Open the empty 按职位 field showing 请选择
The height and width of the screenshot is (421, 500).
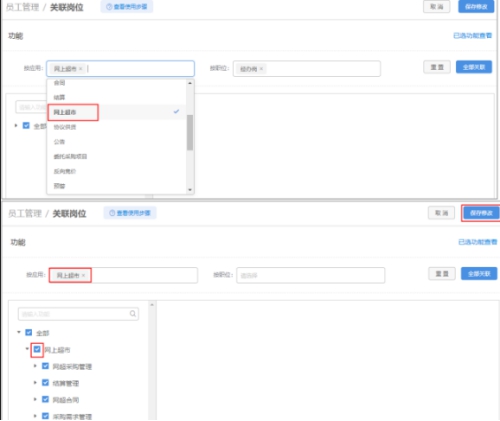pos(311,275)
